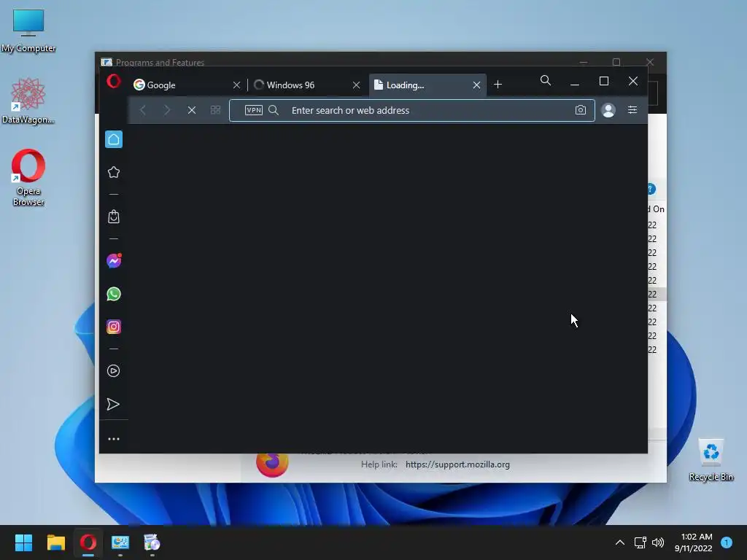Open the support.mozilla.org help link
Image resolution: width=747 pixels, height=560 pixels.
[x=457, y=464]
